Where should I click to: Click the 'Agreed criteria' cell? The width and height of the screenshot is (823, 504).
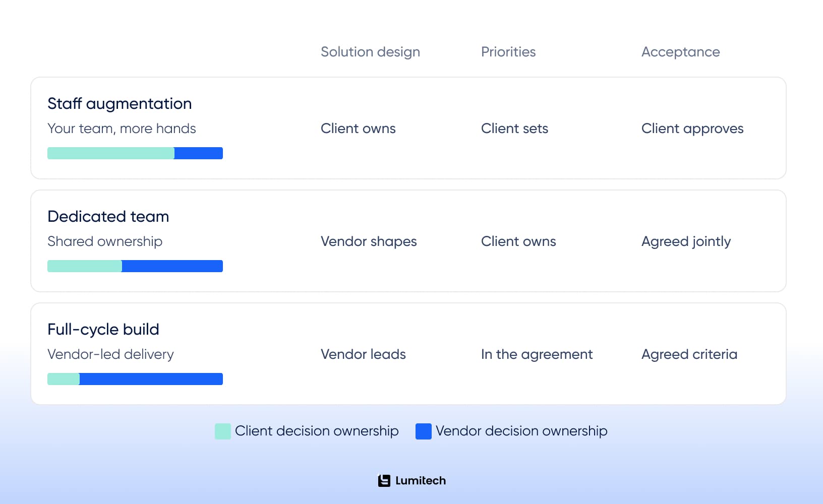(x=689, y=354)
